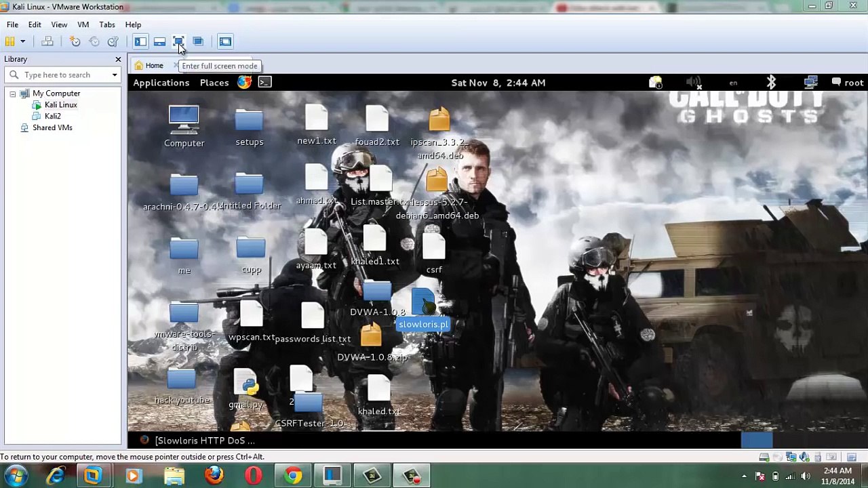Image resolution: width=868 pixels, height=488 pixels.
Task: Open the Kali Places menu
Action: [x=214, y=83]
